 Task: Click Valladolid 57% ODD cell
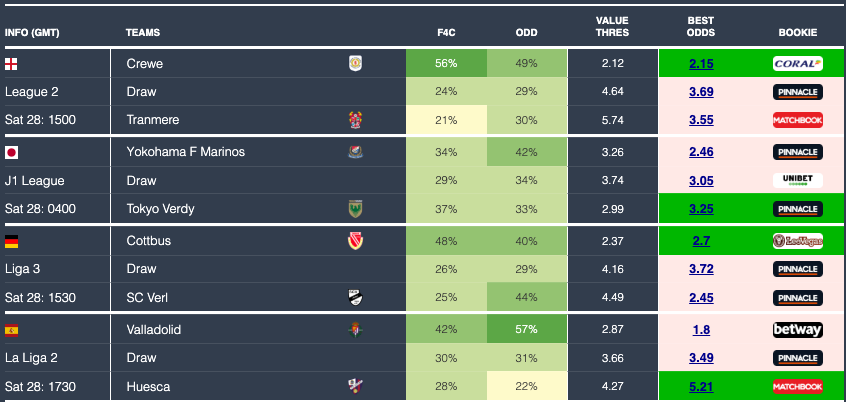pyautogui.click(x=527, y=329)
